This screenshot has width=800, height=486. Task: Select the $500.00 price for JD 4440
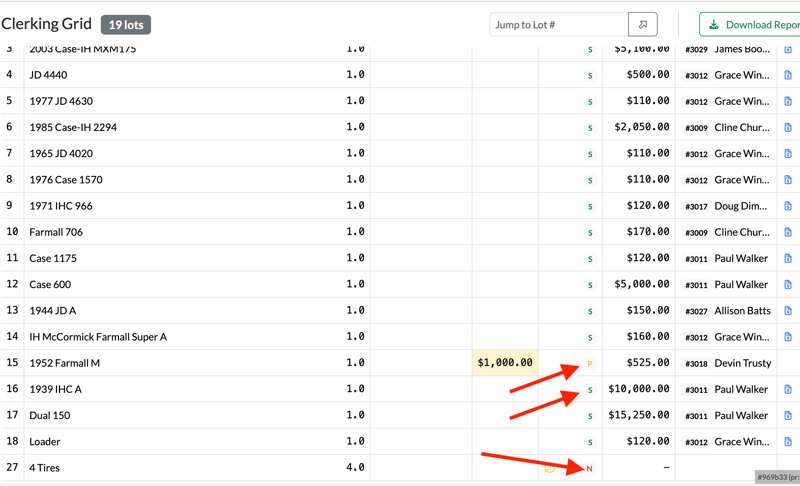[648, 74]
